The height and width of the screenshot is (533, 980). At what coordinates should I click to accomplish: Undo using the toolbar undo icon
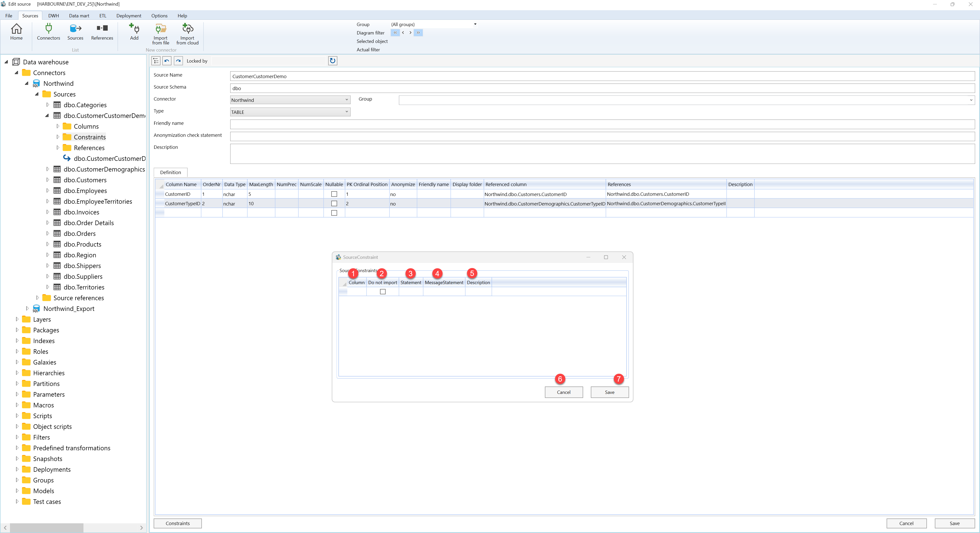pyautogui.click(x=167, y=61)
